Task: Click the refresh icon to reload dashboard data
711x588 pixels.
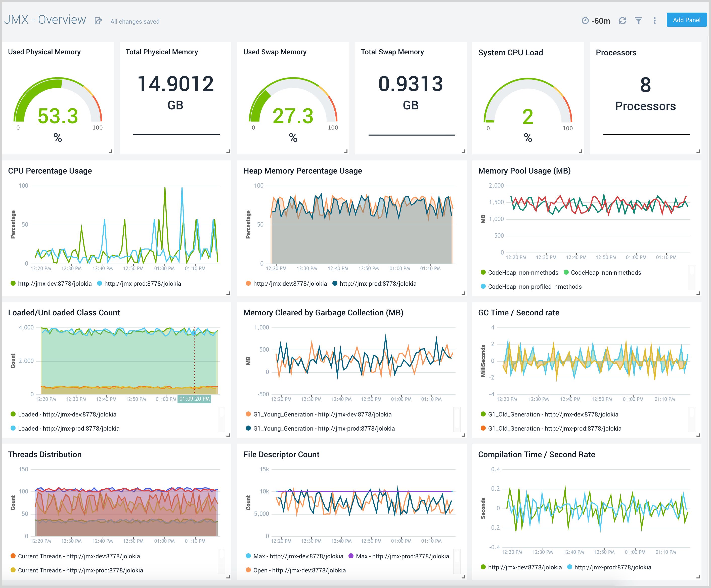Action: pyautogui.click(x=622, y=20)
